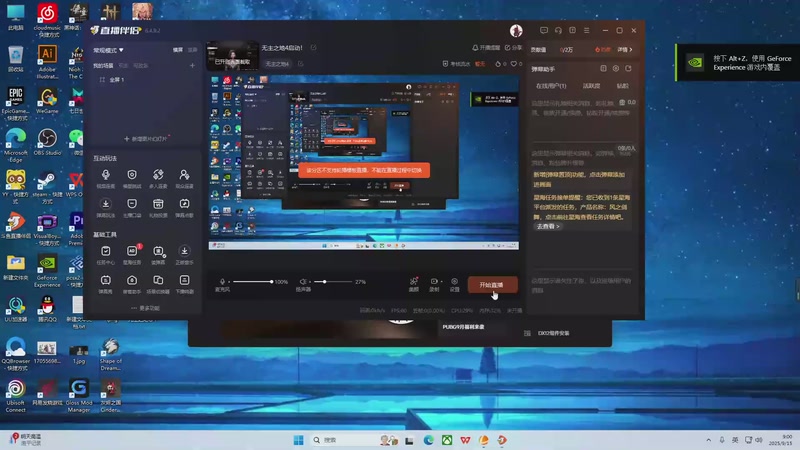This screenshot has height=450, width=800.
Task: Adjust the microphone volume slider at 100%
Action: (253, 282)
